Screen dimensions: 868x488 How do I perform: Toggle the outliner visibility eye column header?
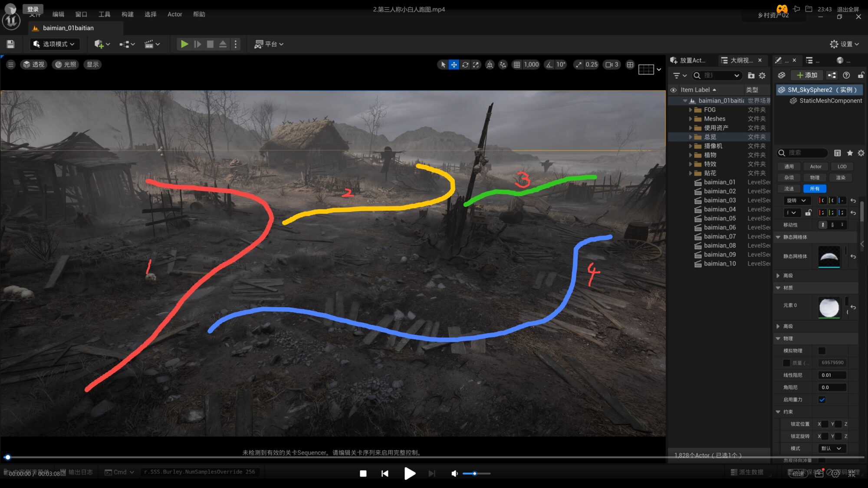pos(673,90)
